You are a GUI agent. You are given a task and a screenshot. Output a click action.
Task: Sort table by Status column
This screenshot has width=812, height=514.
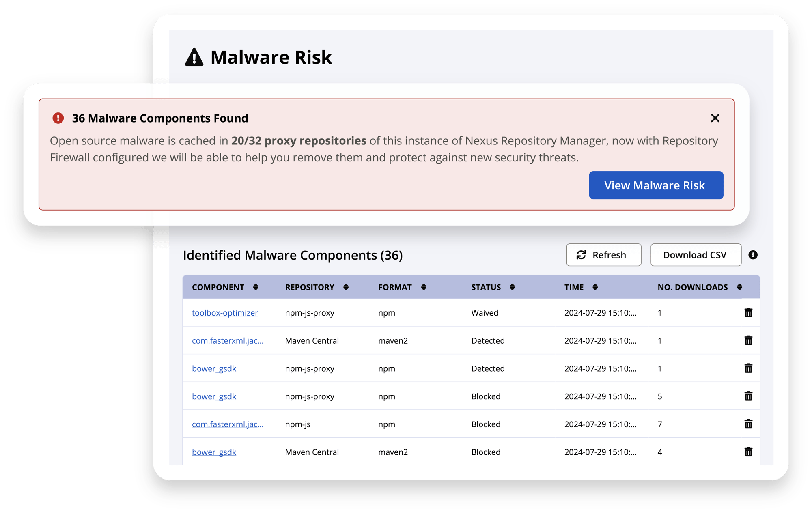click(x=512, y=287)
